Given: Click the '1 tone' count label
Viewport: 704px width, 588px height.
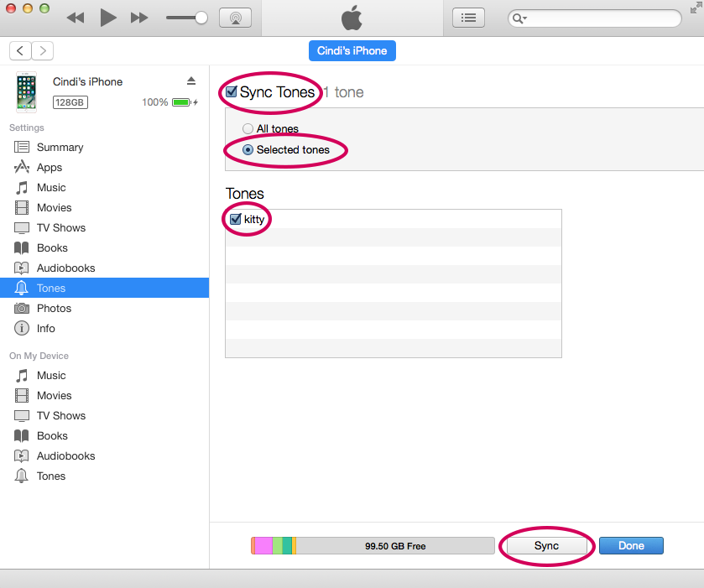Looking at the screenshot, I should coord(343,92).
